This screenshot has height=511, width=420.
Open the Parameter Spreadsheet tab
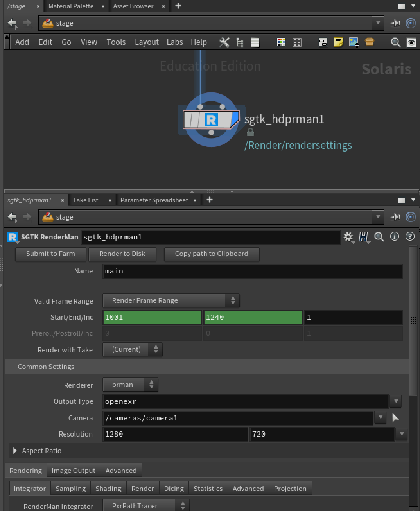[x=154, y=200]
